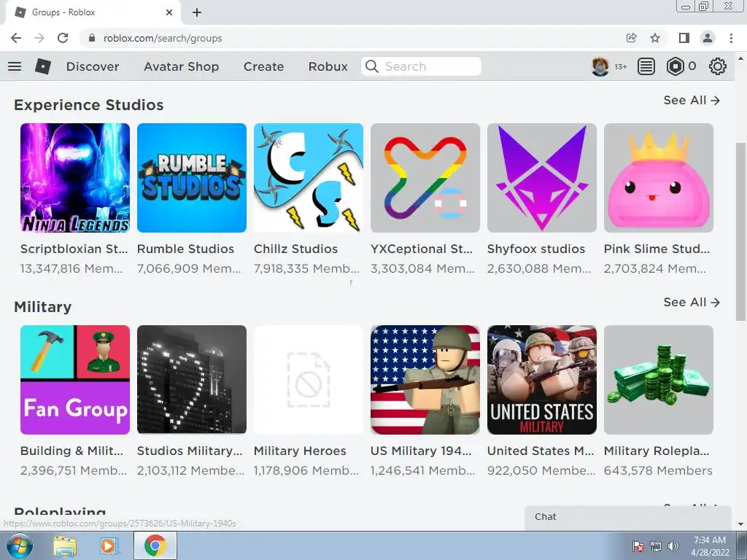Open the Chat panel

(x=628, y=517)
